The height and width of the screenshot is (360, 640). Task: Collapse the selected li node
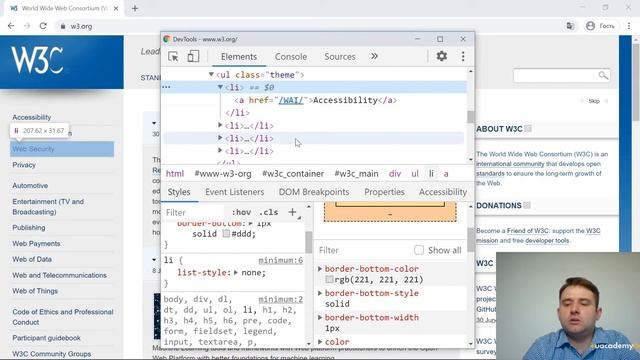[x=220, y=87]
